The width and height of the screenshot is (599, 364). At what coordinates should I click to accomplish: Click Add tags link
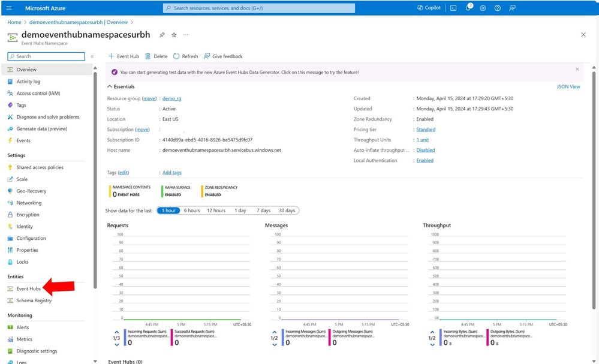tap(172, 173)
